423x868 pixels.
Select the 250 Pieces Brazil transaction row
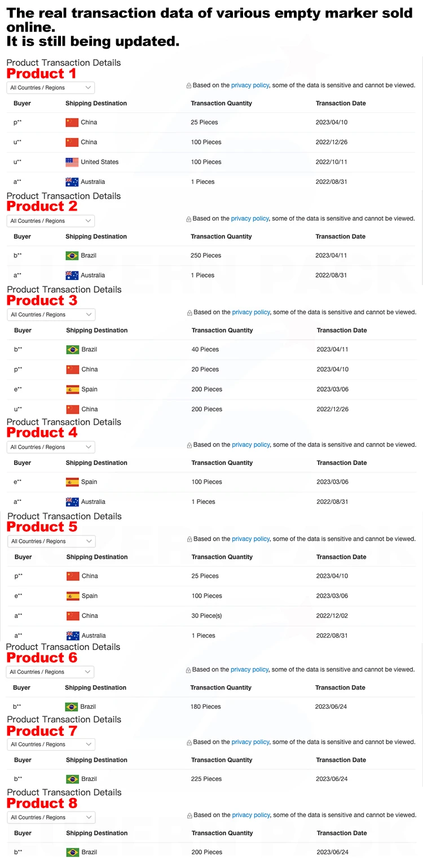coord(211,256)
